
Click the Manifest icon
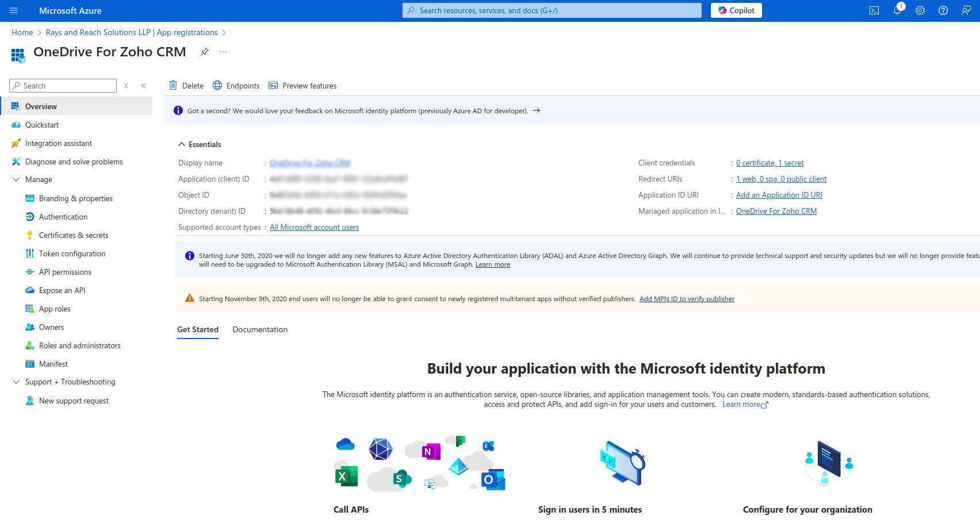(x=30, y=364)
